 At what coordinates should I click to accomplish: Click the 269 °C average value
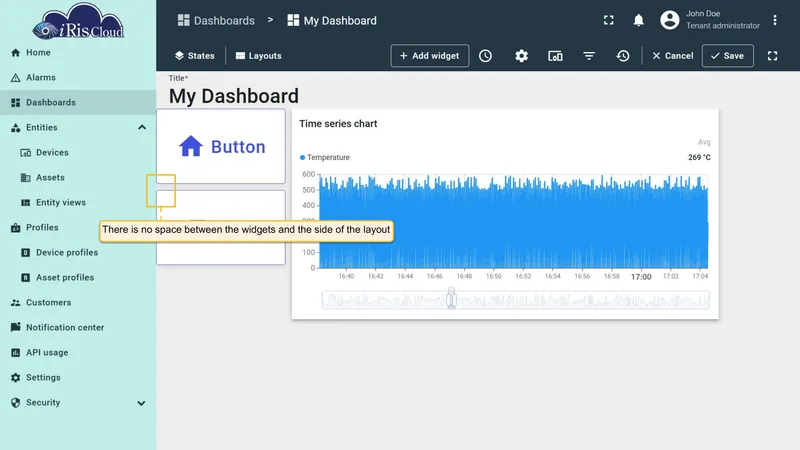[699, 157]
